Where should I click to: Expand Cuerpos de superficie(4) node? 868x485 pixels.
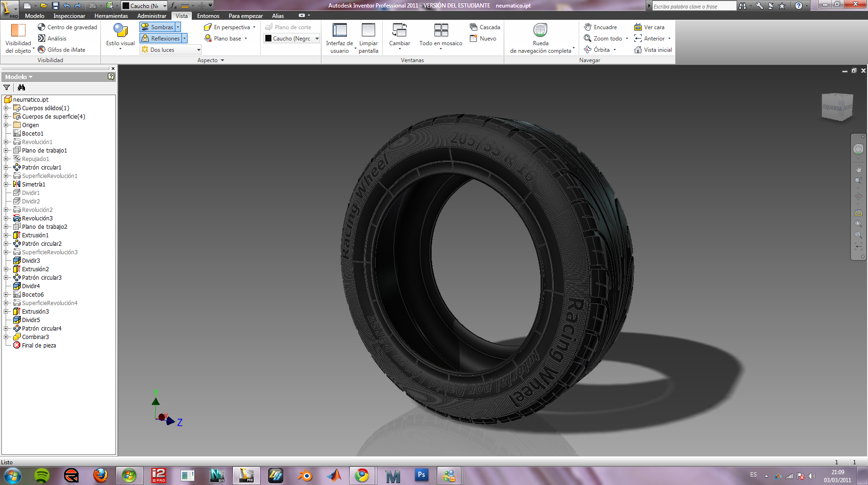pos(6,117)
